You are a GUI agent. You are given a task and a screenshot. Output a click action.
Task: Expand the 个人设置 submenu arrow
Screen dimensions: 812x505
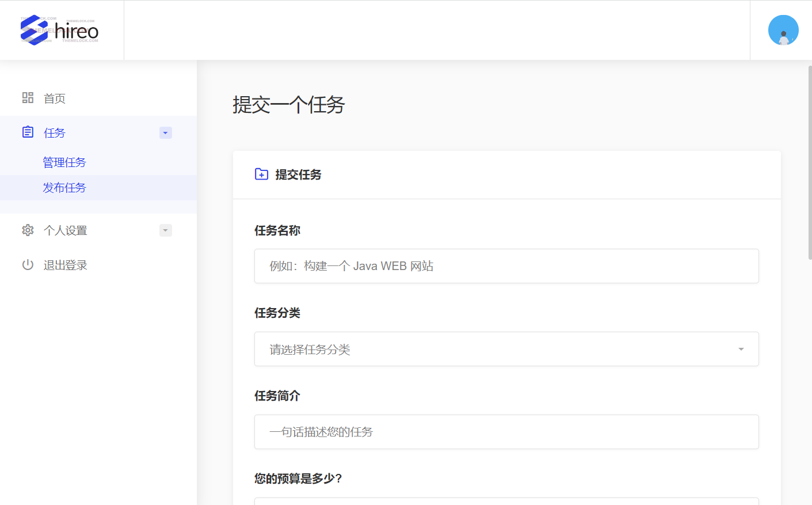[x=166, y=230]
